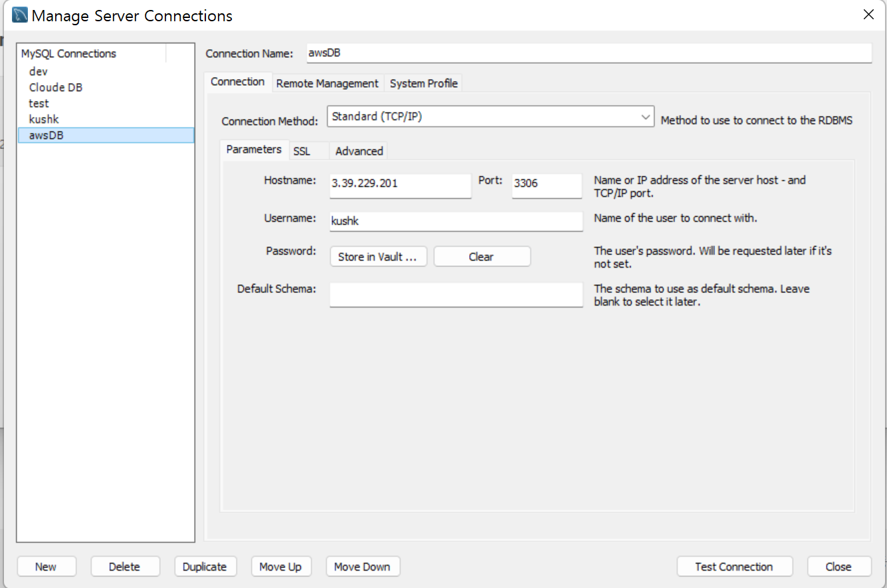Select the awsDB connection in list
The image size is (887, 588).
(106, 135)
